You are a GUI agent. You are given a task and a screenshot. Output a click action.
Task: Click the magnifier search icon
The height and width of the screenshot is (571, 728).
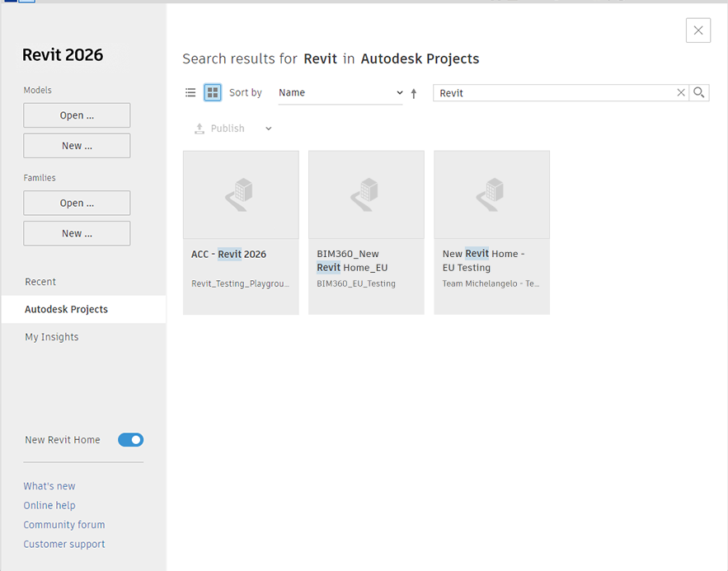coord(699,93)
